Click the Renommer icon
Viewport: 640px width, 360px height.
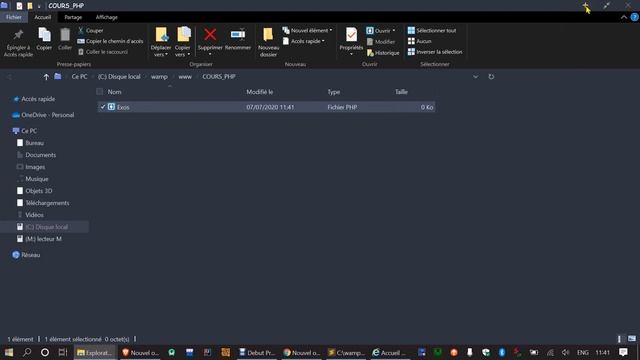tap(238, 35)
